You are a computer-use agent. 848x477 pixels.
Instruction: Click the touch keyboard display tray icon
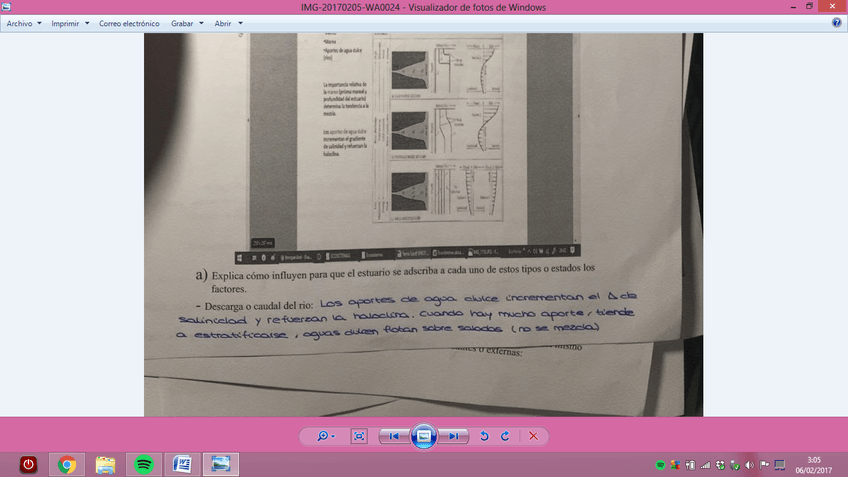(x=779, y=465)
